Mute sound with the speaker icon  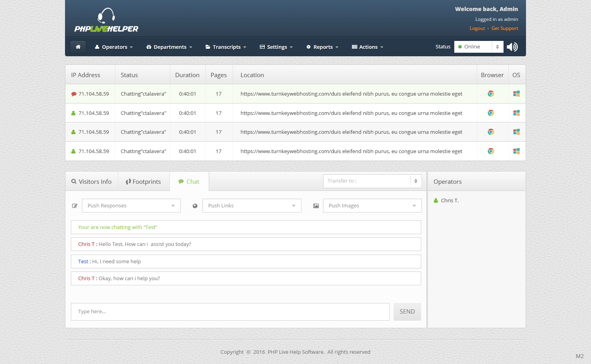coord(512,47)
